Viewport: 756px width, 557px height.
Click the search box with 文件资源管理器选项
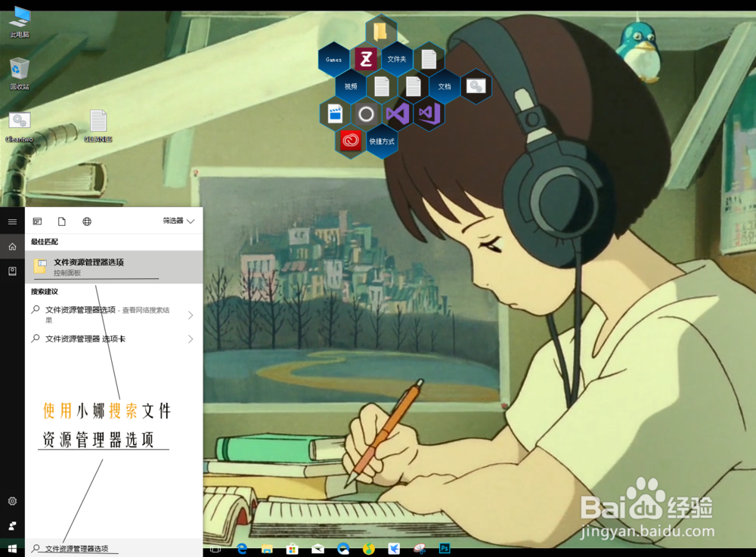click(114, 549)
